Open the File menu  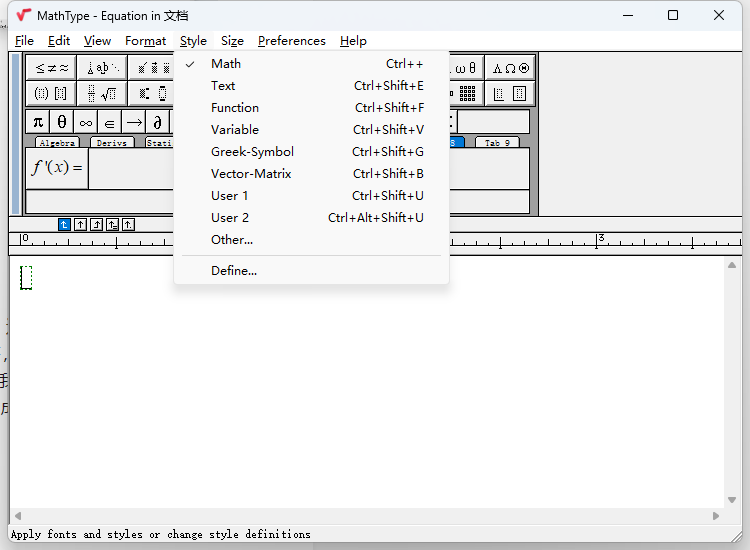point(24,41)
